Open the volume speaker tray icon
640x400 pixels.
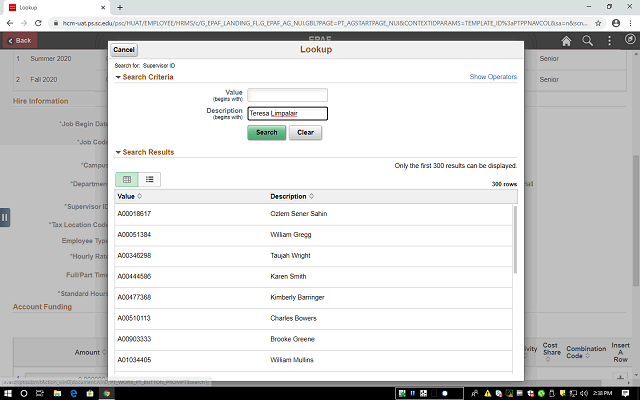tap(584, 393)
